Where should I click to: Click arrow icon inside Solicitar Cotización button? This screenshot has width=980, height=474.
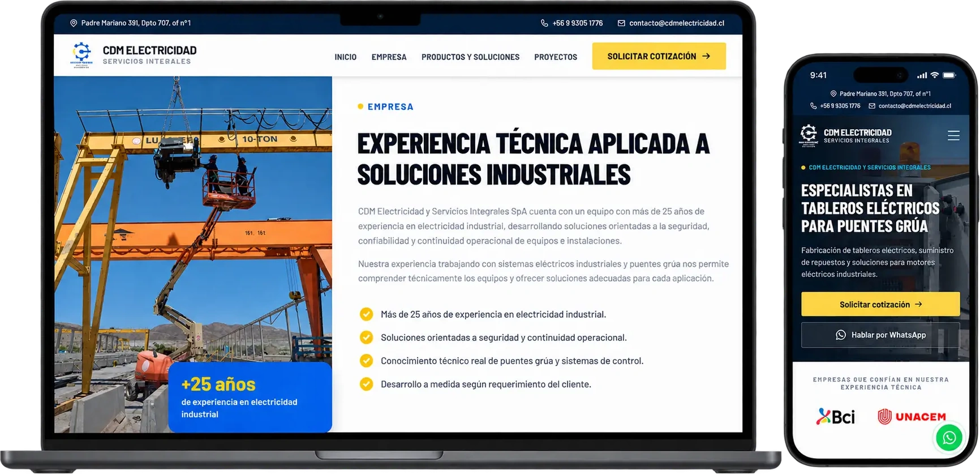point(706,56)
